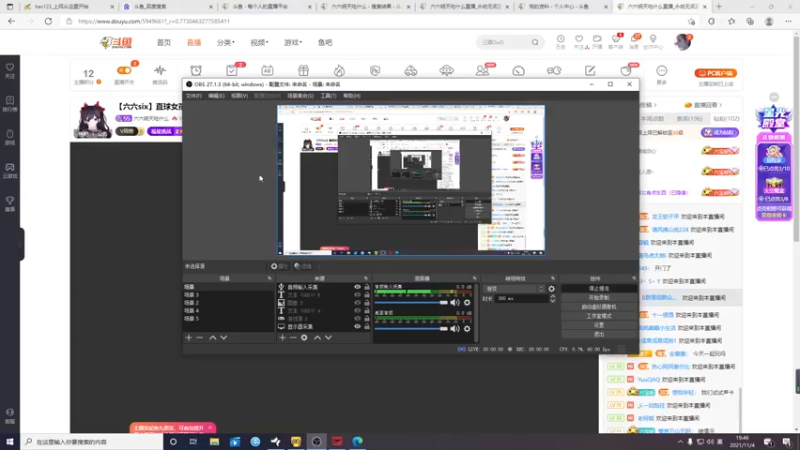Open the 文件(F) menu in OBS
The width and height of the screenshot is (800, 450).
(x=193, y=96)
